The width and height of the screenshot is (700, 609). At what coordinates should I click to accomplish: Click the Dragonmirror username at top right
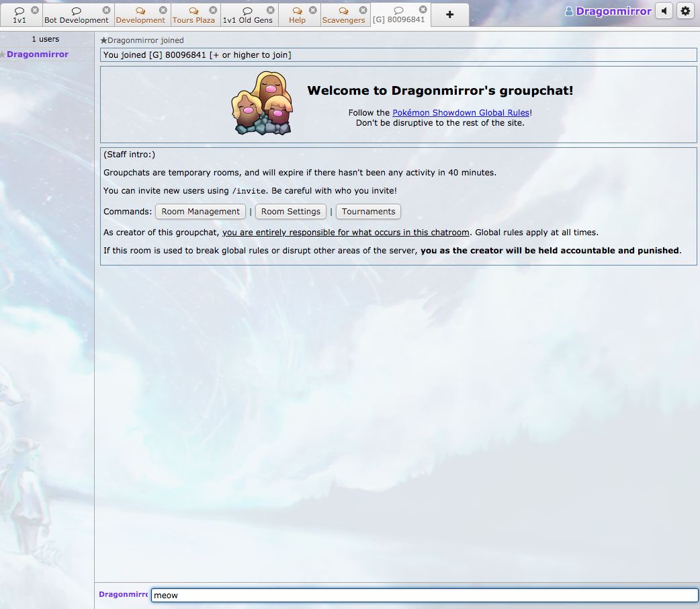pyautogui.click(x=608, y=11)
